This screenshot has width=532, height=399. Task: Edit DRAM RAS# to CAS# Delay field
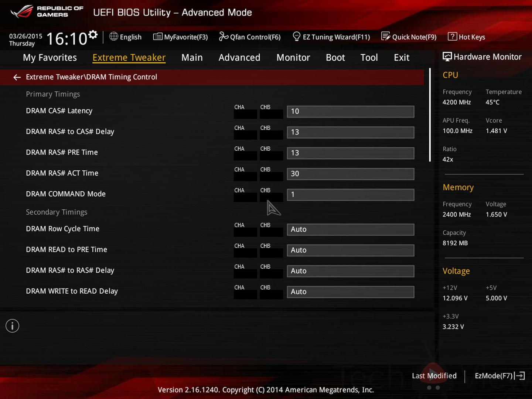(x=351, y=132)
